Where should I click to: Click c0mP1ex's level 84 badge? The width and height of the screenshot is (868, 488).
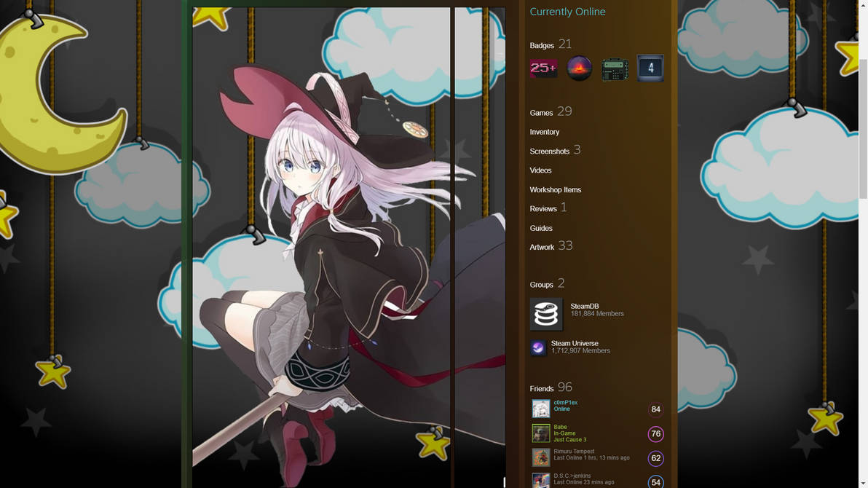click(x=655, y=409)
